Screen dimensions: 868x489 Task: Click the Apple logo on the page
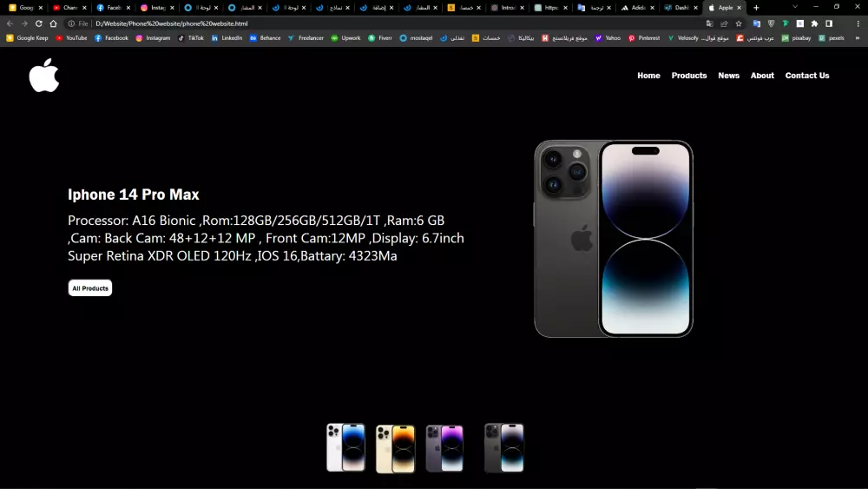44,76
